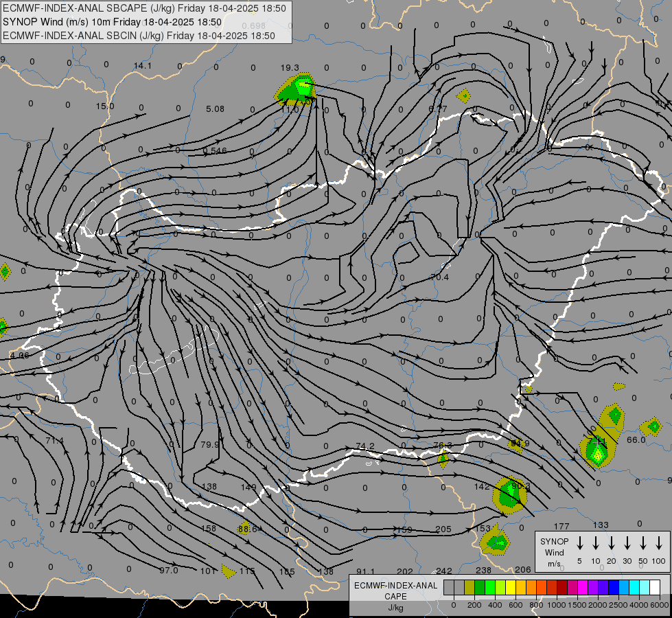The height and width of the screenshot is (618, 672).
Task: Click the 149 value on the map
Action: tap(248, 487)
